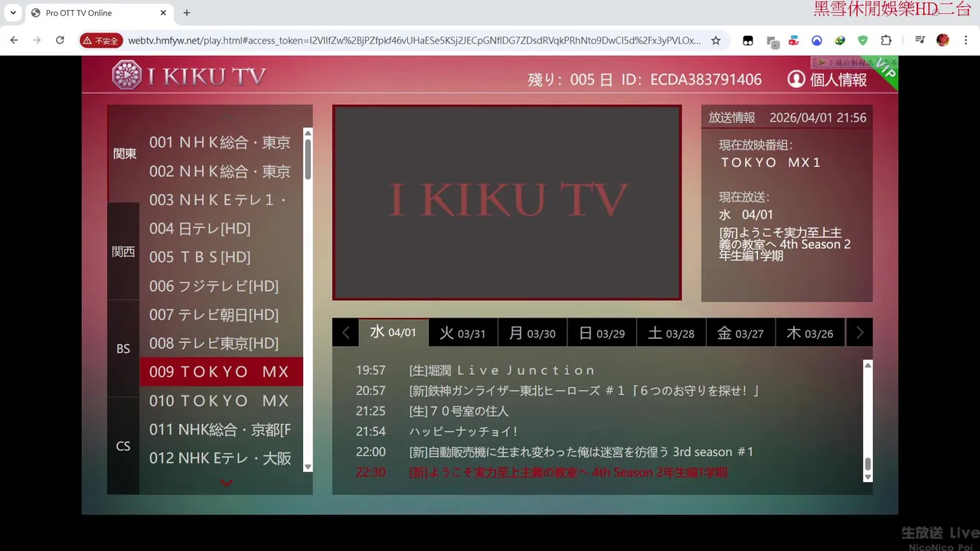Open the green shield ad-blocker extension
The image size is (980, 551).
(863, 41)
